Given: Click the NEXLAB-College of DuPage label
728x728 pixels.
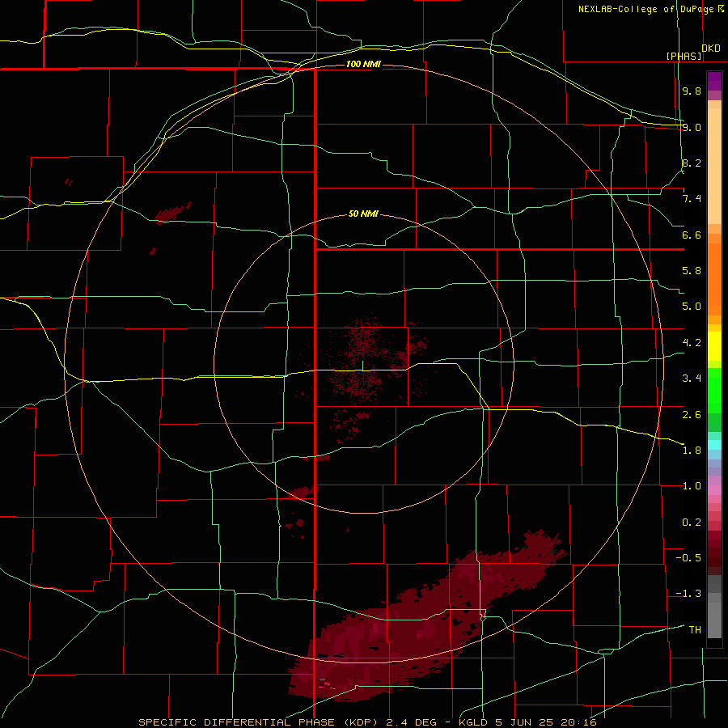Looking at the screenshot, I should tap(645, 9).
